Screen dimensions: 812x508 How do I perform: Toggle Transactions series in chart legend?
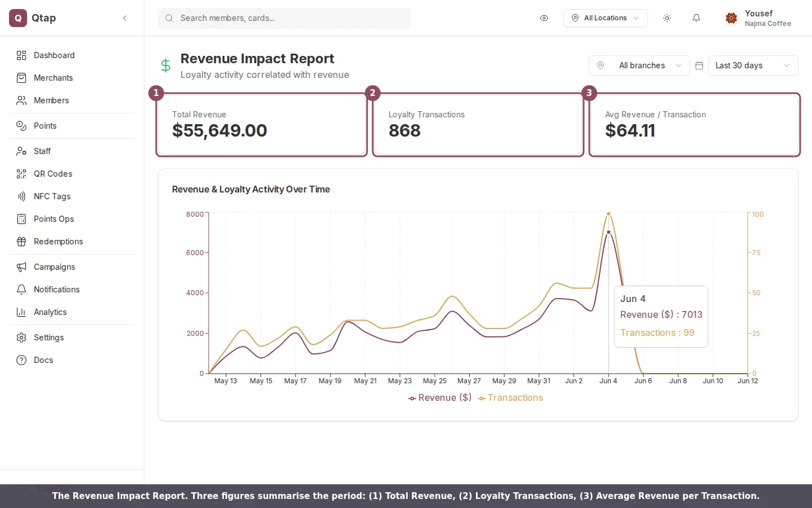click(x=510, y=397)
